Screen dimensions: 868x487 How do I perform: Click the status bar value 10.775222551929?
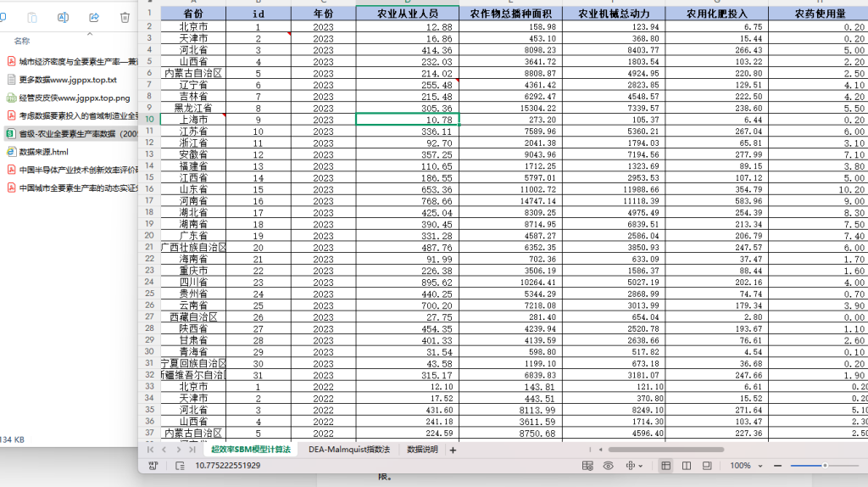coord(227,466)
